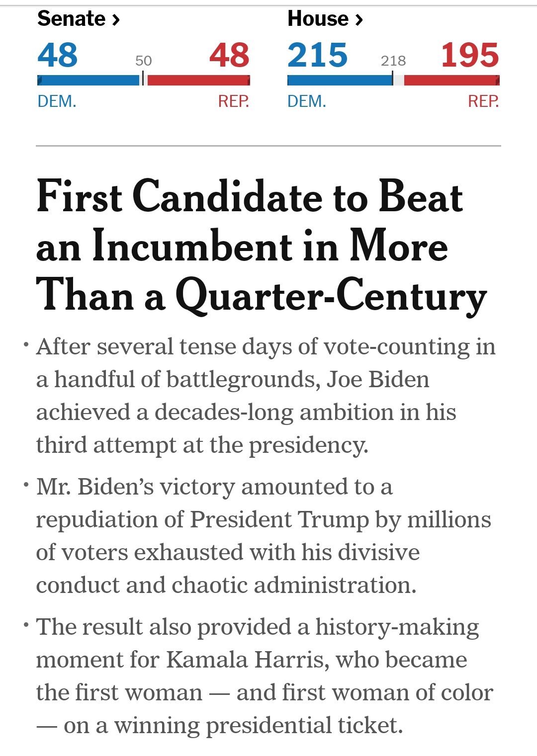The image size is (537, 756).
Task: Click the House majority marker labeled 218
Action: click(x=393, y=61)
